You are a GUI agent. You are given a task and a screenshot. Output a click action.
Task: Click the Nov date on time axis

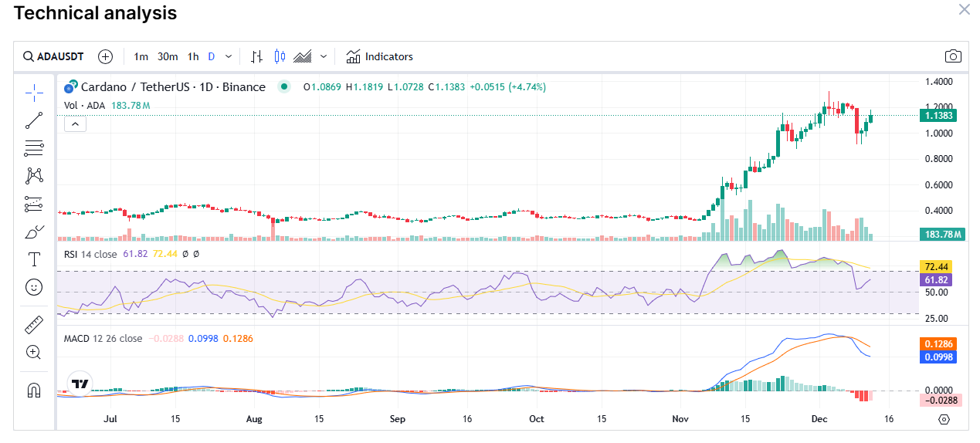680,419
